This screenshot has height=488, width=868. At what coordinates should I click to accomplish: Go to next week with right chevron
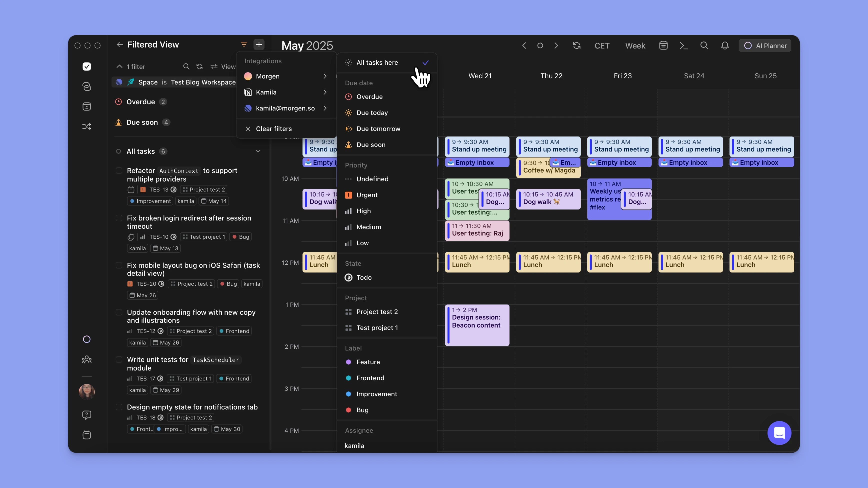(556, 45)
